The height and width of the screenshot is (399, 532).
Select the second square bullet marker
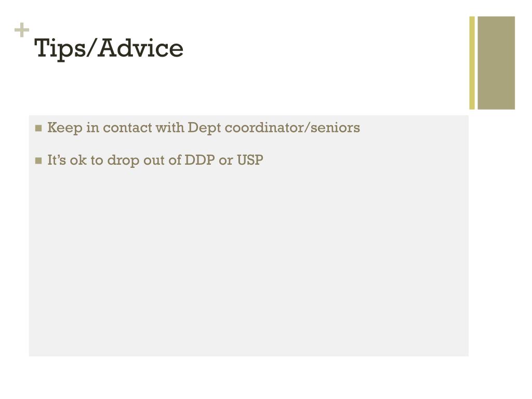(x=38, y=161)
